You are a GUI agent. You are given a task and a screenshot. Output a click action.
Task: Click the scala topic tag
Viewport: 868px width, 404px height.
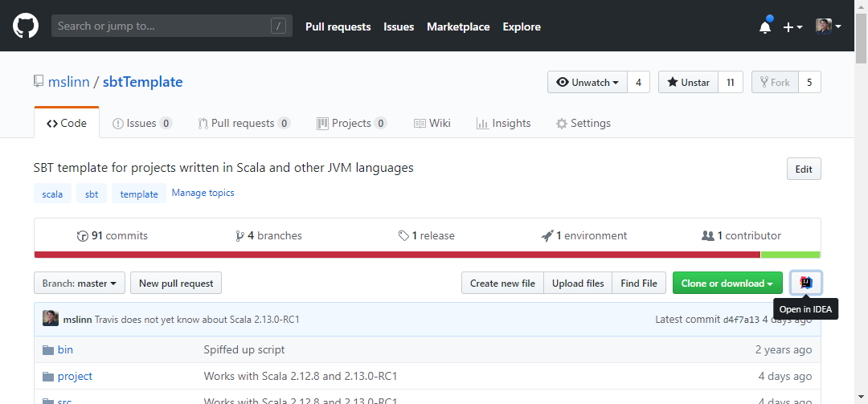pos(52,194)
